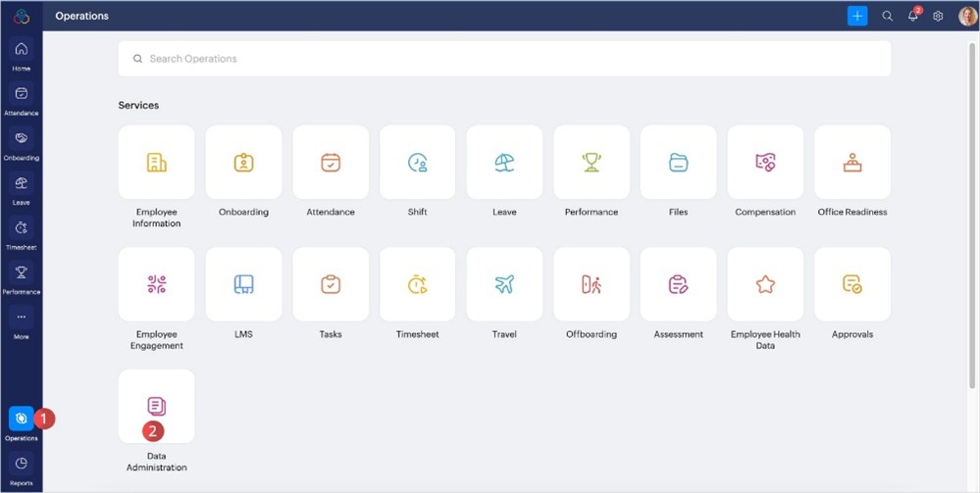Viewport: 980px width, 493px height.
Task: Open the Onboarding service tile
Action: (243, 163)
